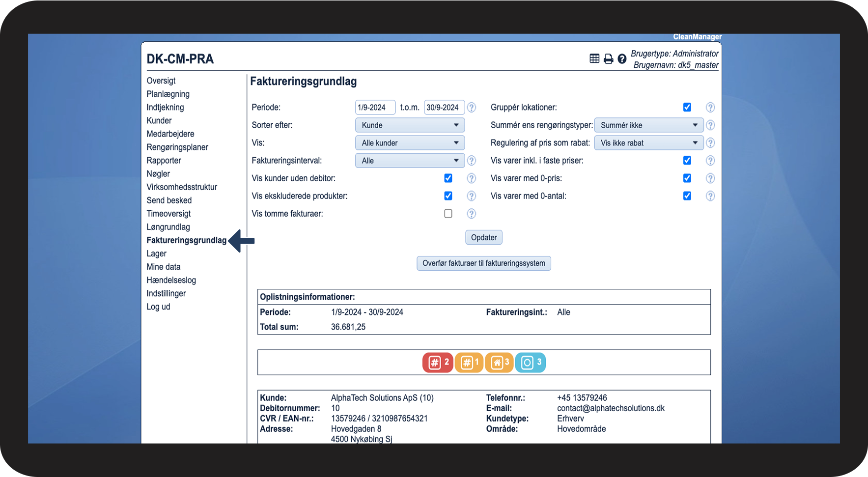Uncheck Vis kunder uden debitor
The width and height of the screenshot is (868, 477).
448,178
